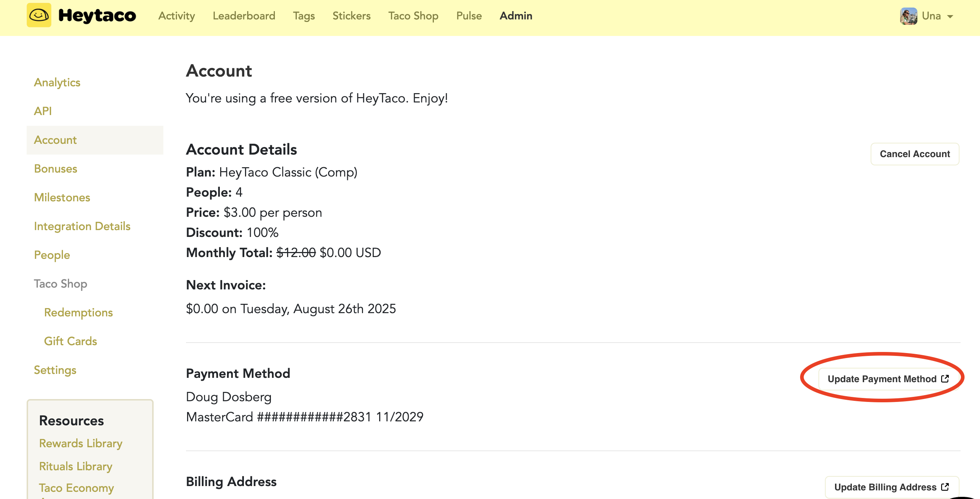The image size is (980, 499).
Task: Open Analytics in the sidebar
Action: [57, 82]
